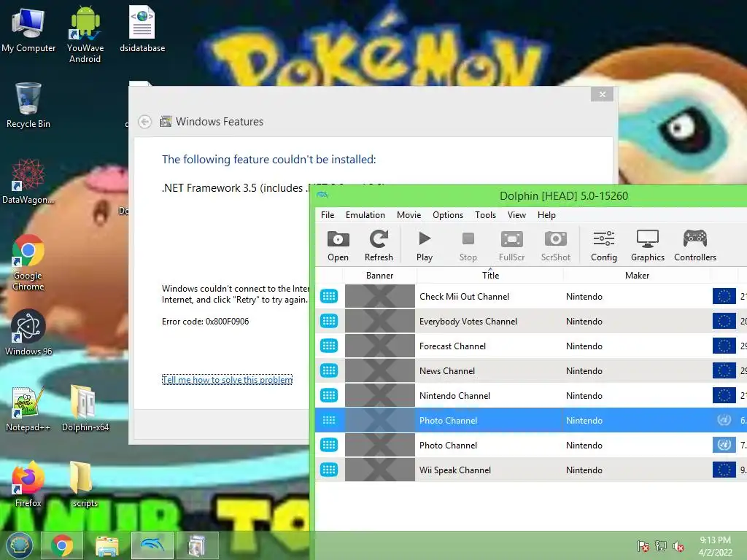Click the ScrShot screenshot icon

[555, 246]
